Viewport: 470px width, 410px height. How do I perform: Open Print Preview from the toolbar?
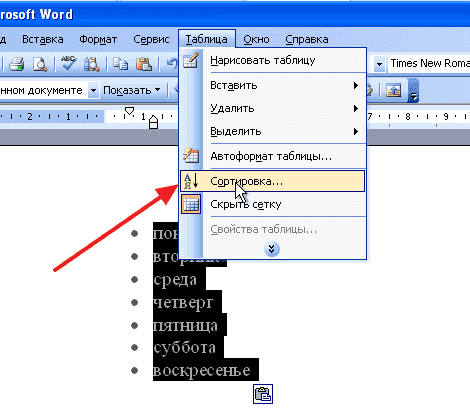(40, 64)
